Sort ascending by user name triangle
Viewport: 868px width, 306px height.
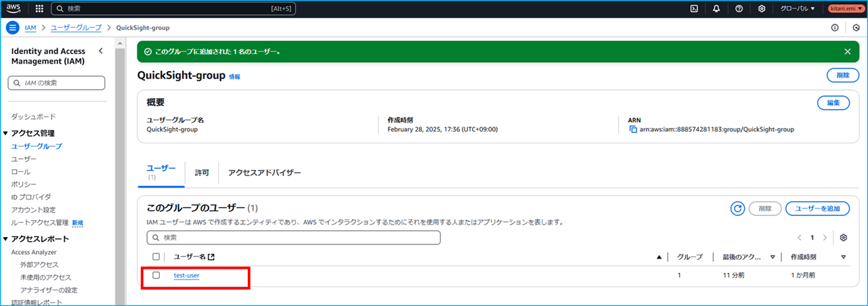[x=659, y=257]
